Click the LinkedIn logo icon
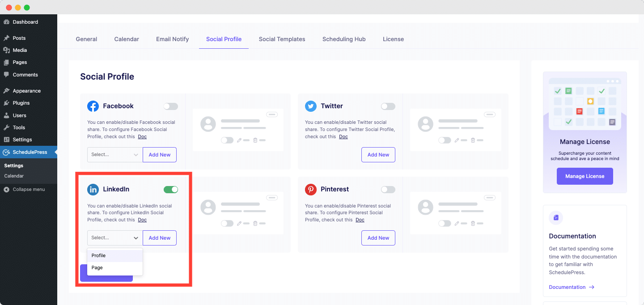This screenshot has height=305, width=644. coord(93,189)
